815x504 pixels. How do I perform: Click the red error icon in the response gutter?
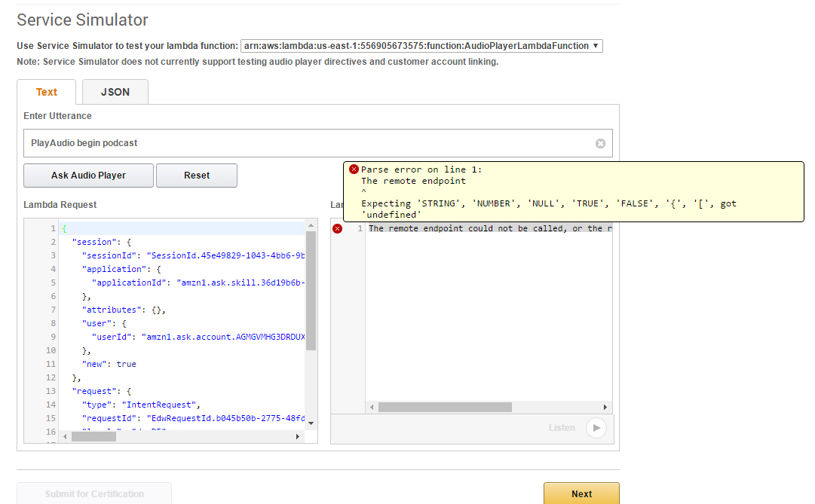point(337,229)
